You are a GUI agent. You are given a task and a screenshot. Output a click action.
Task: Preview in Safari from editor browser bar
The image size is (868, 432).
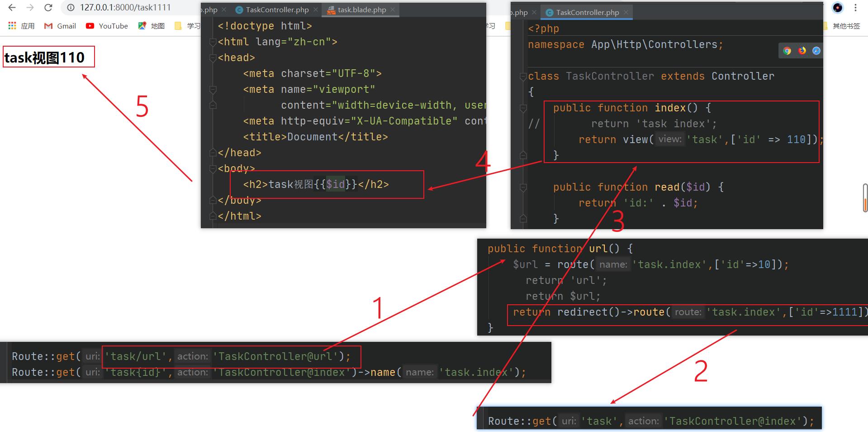tap(816, 51)
